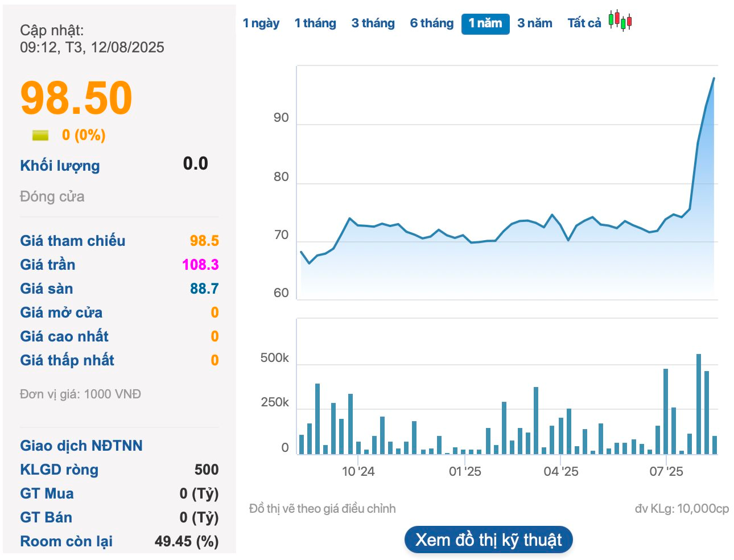
Task: Switch to "6 tháng" chart view
Action: 431,23
